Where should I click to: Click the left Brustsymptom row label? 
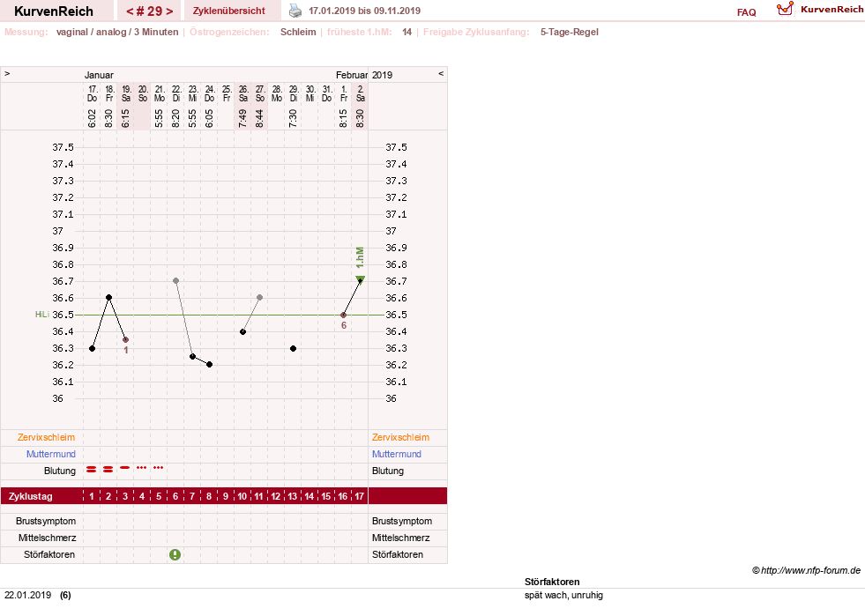coord(46,521)
